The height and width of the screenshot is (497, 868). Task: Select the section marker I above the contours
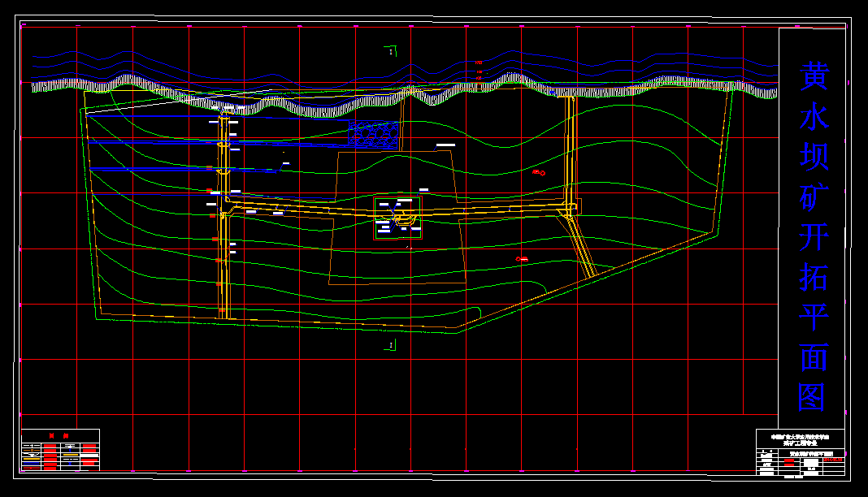point(392,51)
